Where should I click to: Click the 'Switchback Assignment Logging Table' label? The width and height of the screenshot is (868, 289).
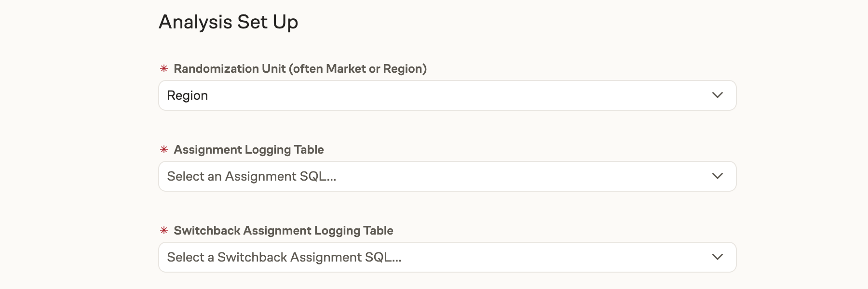click(x=283, y=231)
